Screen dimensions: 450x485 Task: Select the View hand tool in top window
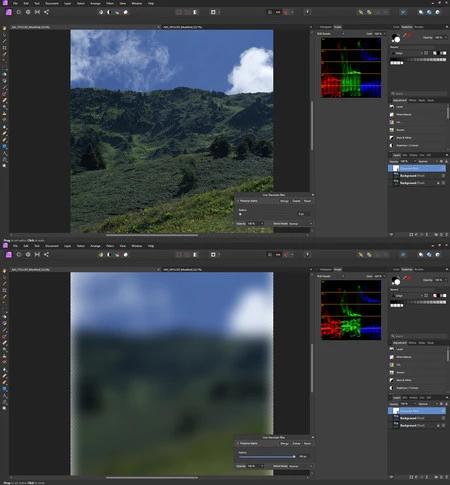click(4, 28)
